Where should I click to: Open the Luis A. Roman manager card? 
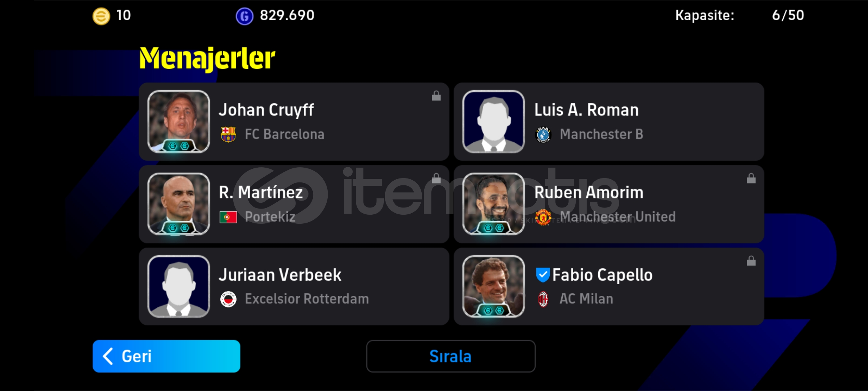pos(609,122)
